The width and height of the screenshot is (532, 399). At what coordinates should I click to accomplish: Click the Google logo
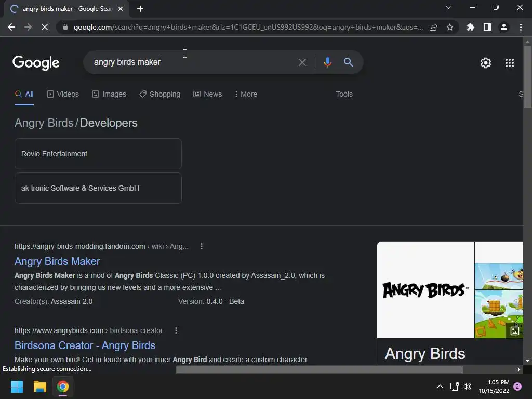(x=36, y=62)
